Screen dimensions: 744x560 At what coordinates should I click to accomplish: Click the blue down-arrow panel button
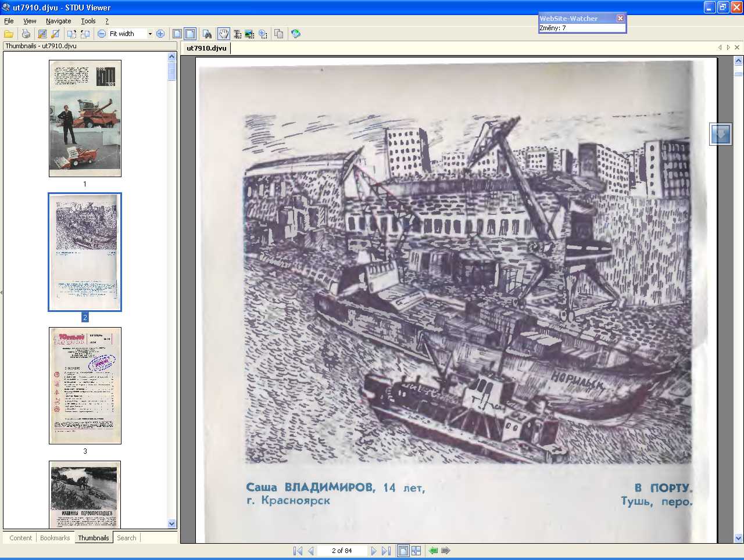coord(720,134)
